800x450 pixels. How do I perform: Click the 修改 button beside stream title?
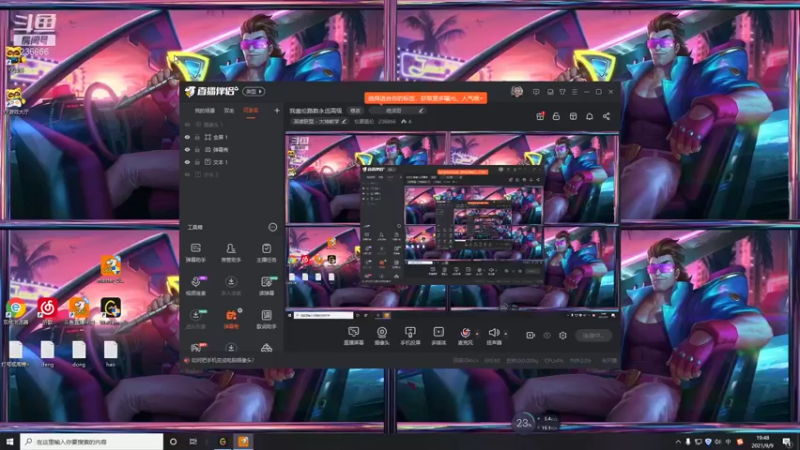click(x=355, y=111)
